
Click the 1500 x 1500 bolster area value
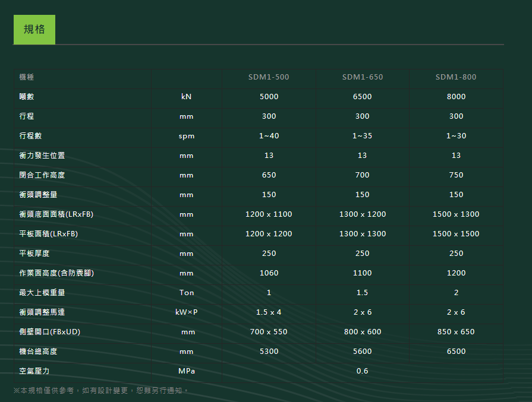[456, 234]
